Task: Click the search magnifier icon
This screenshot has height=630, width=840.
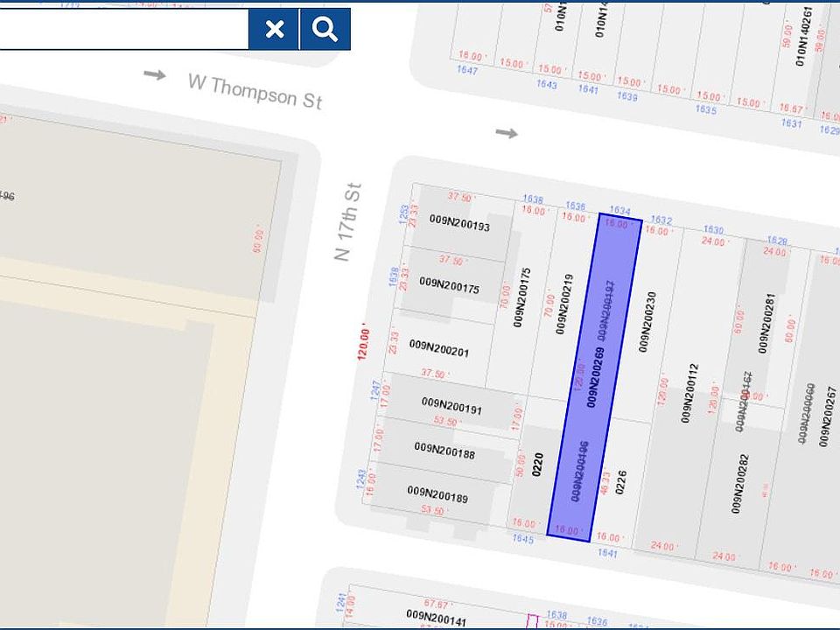Action: pos(325,29)
